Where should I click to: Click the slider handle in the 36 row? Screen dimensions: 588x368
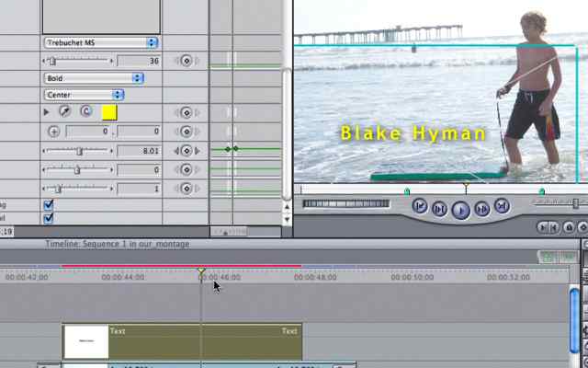point(52,61)
